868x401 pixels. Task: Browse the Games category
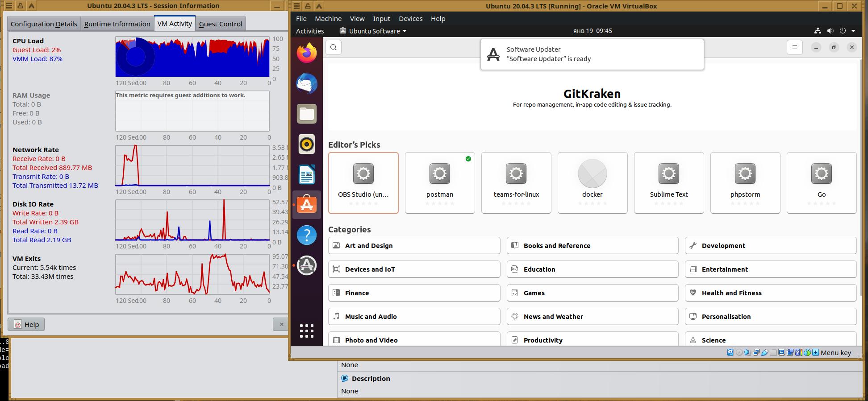click(x=593, y=293)
